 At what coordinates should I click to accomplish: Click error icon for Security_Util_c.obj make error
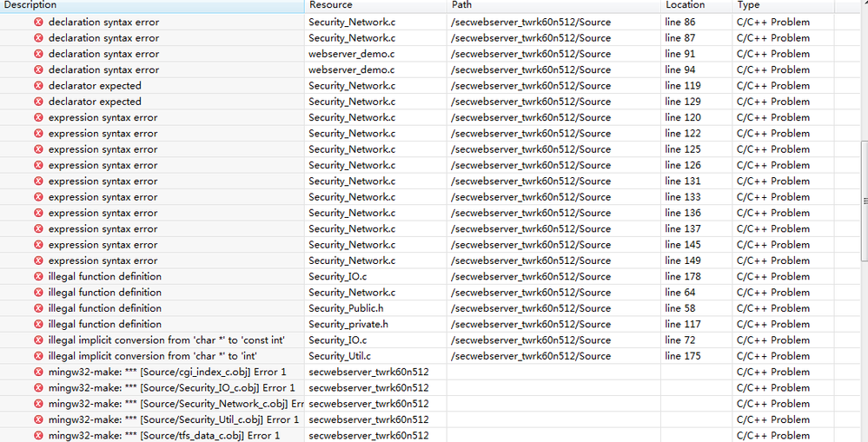(x=38, y=419)
